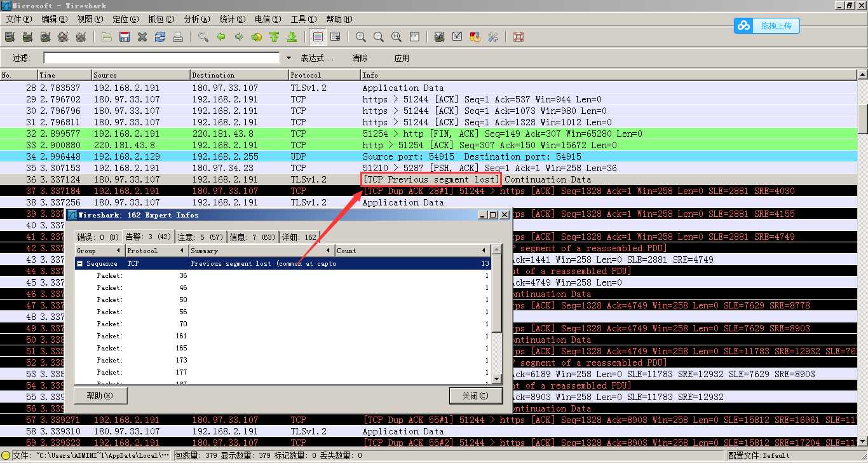
Task: Collapse the Sequence TCP group row
Action: click(80, 263)
